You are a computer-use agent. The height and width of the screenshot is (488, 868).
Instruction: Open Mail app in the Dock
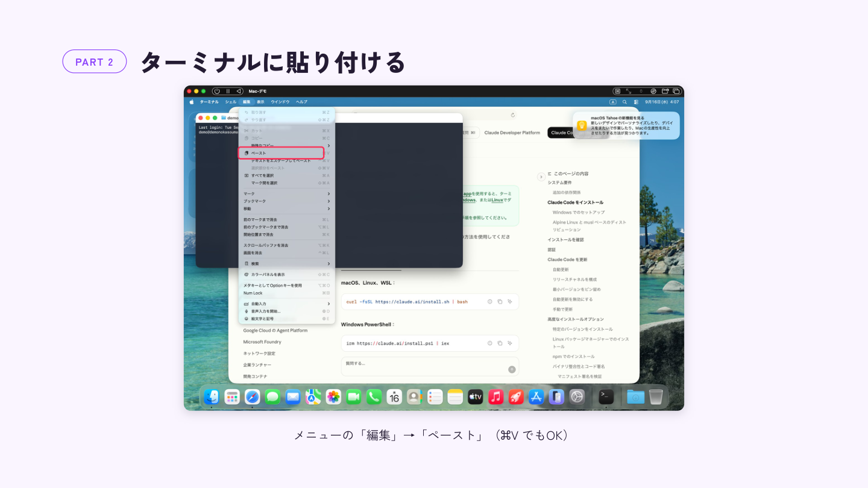coord(293,396)
